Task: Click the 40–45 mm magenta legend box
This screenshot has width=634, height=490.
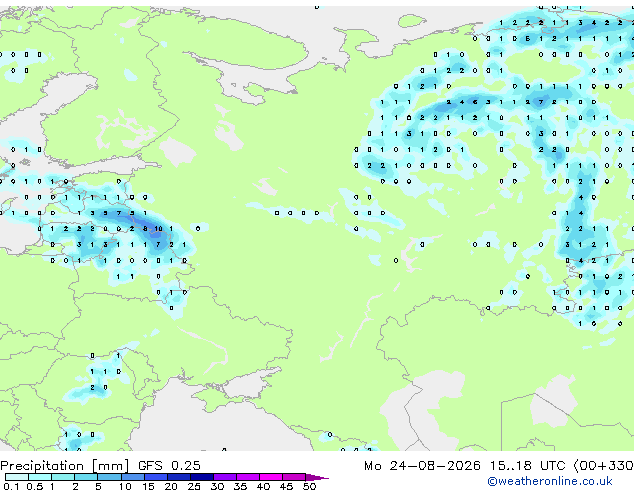Action: coord(271,477)
